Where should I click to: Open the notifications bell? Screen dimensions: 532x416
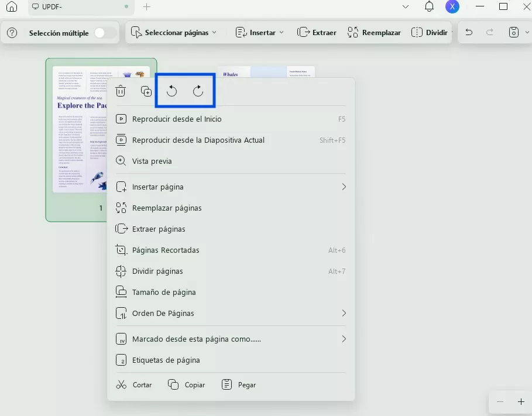click(x=429, y=6)
